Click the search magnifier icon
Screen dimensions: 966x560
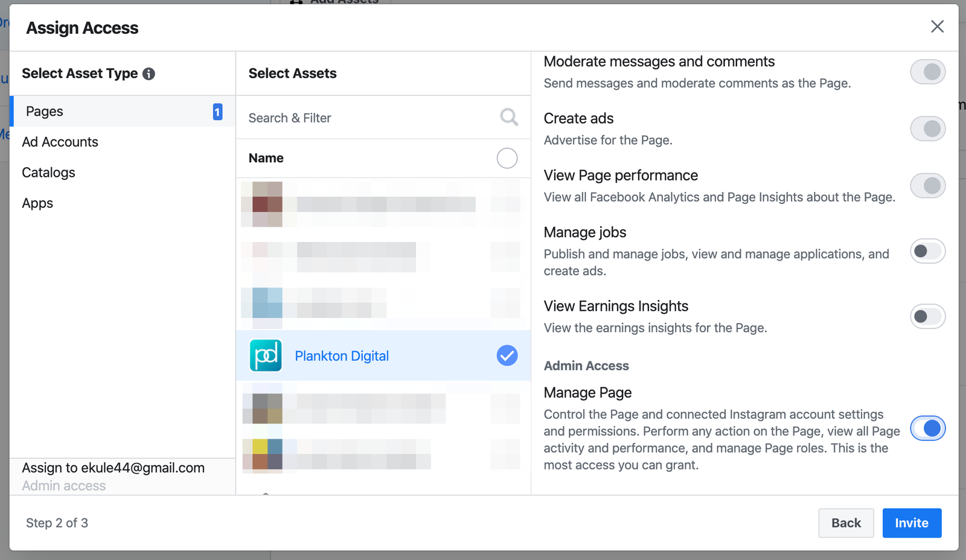point(509,117)
